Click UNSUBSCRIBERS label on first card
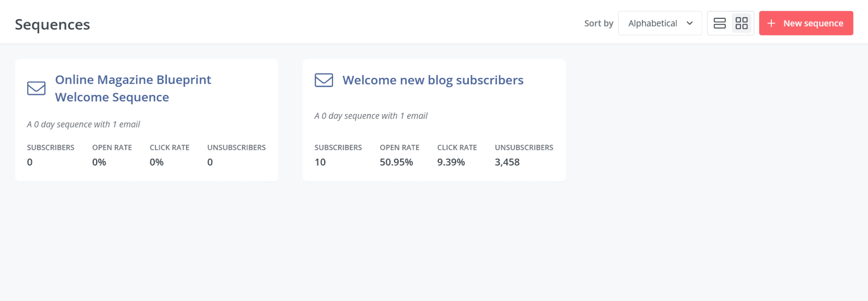Viewport: 868px width, 301px height. (x=236, y=147)
